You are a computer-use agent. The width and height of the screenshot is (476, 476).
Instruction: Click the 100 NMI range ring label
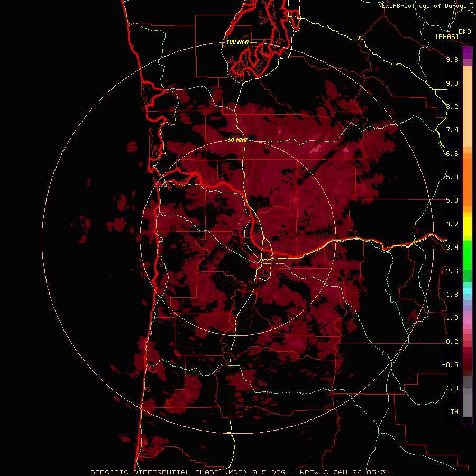point(237,42)
